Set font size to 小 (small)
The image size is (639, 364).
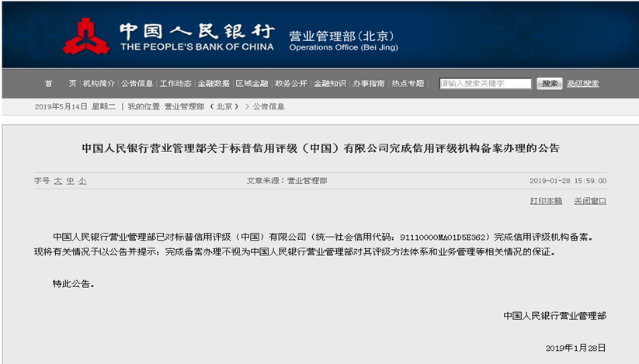point(83,181)
